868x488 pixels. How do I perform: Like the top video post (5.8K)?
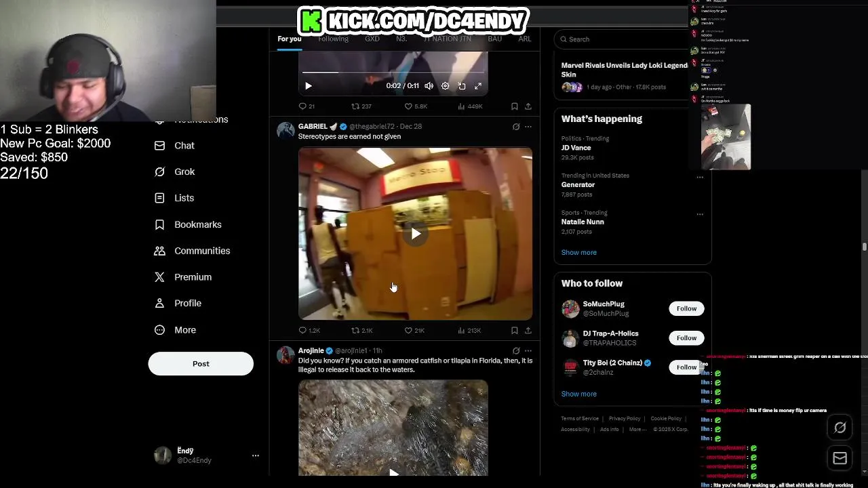coord(415,106)
